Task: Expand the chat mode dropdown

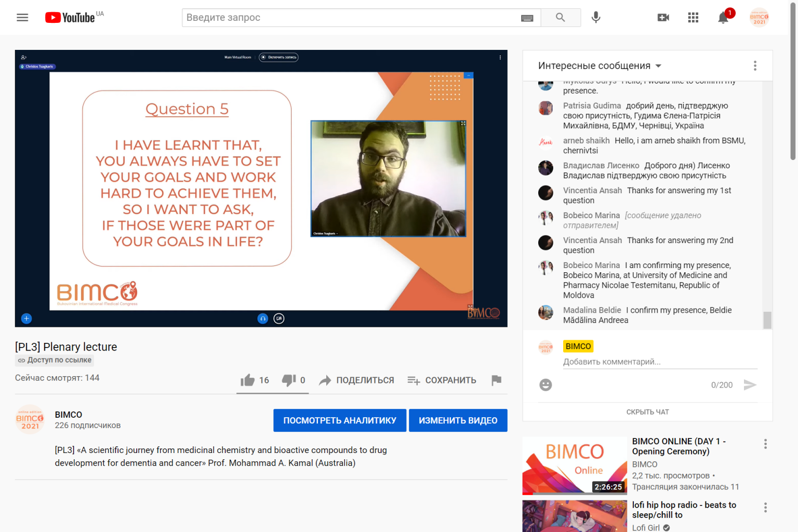Action: coord(600,66)
